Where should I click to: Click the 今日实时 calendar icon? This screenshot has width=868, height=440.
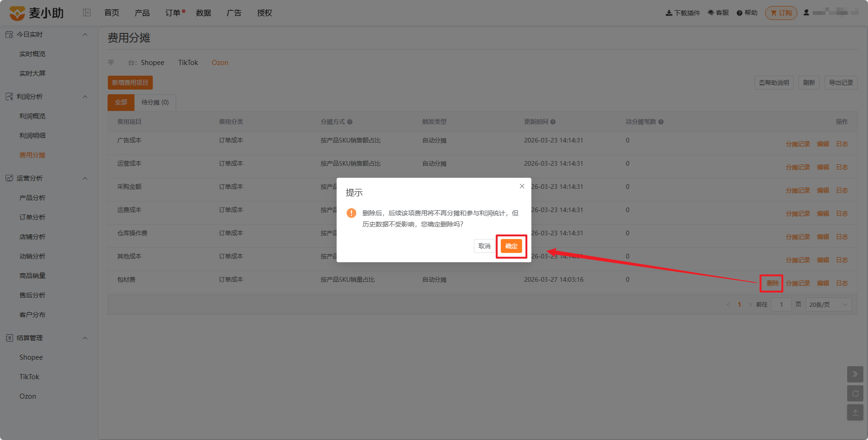(x=9, y=34)
